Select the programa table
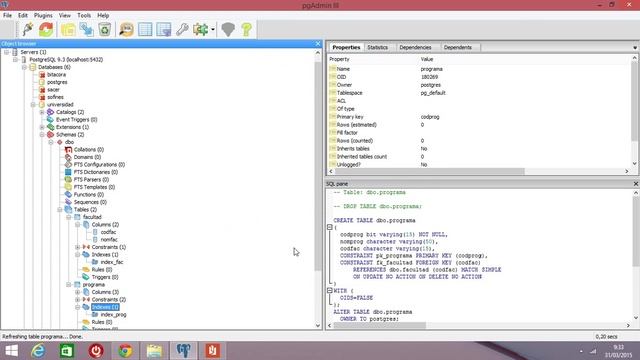This screenshot has width=640, height=360. click(94, 284)
